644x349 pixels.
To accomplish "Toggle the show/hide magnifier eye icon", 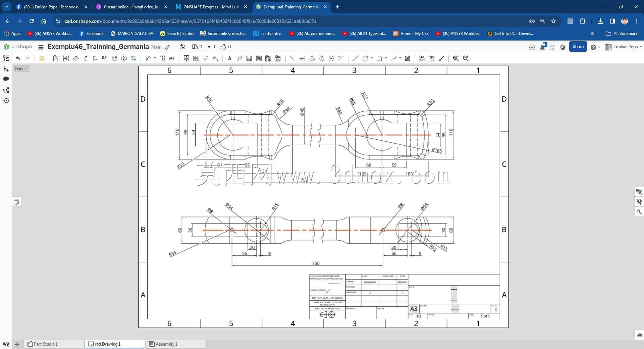I will click(466, 58).
